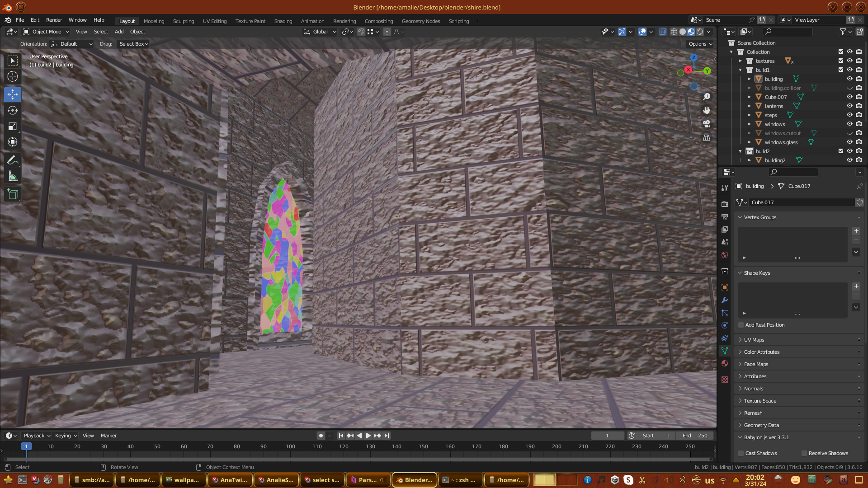Toggle camera view in viewport
Screen dimensions: 868x488
tap(707, 124)
